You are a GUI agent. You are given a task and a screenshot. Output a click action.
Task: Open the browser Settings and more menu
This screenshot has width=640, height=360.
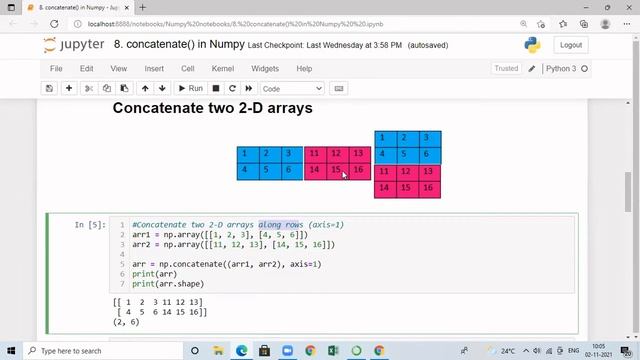627,24
